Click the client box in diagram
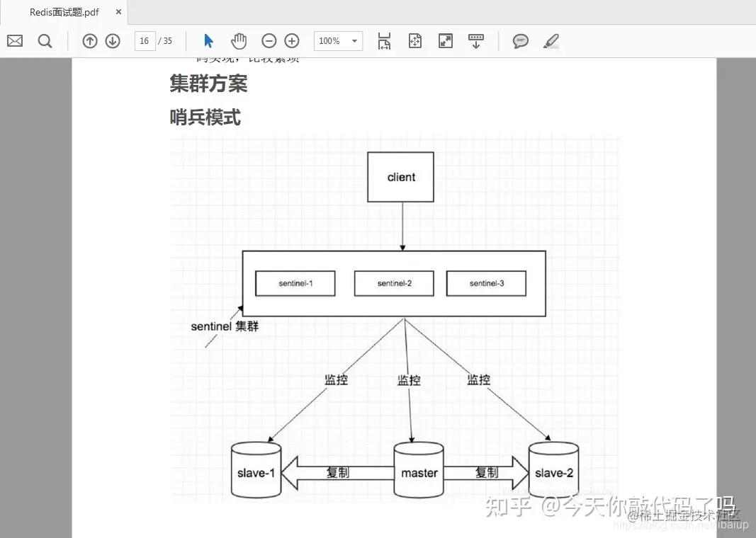Image resolution: width=756 pixels, height=538 pixels. pyautogui.click(x=400, y=177)
